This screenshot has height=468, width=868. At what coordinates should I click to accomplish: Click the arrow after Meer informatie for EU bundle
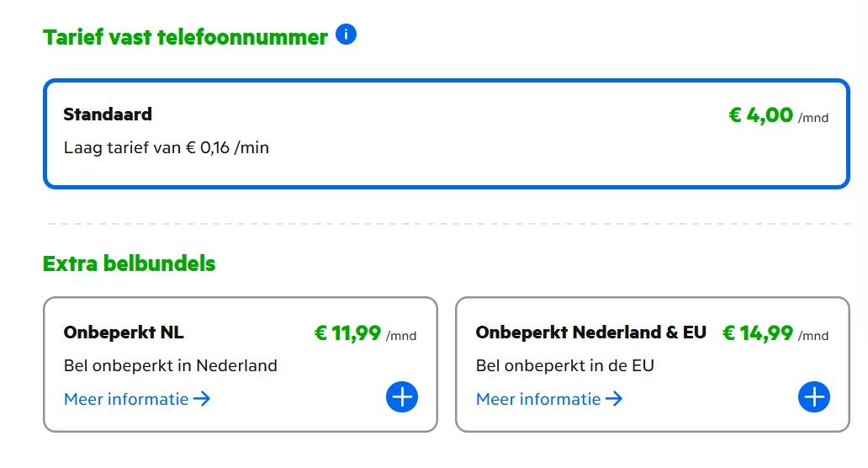[x=614, y=399]
